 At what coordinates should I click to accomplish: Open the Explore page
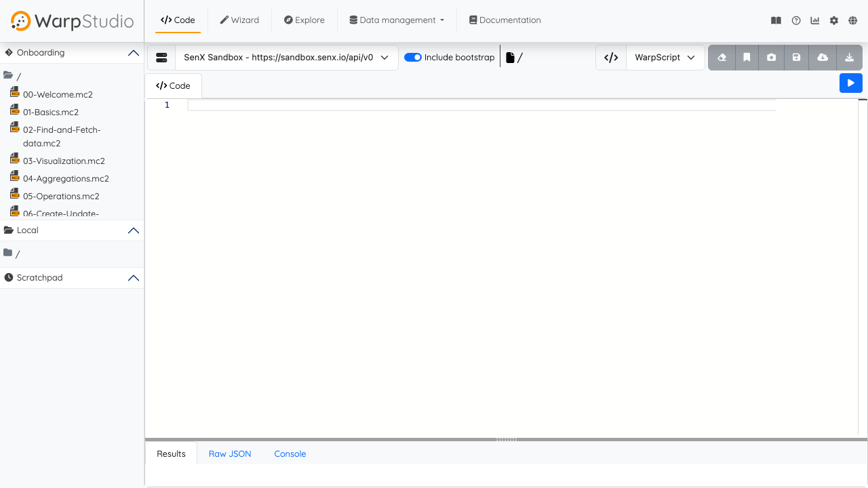click(x=304, y=20)
